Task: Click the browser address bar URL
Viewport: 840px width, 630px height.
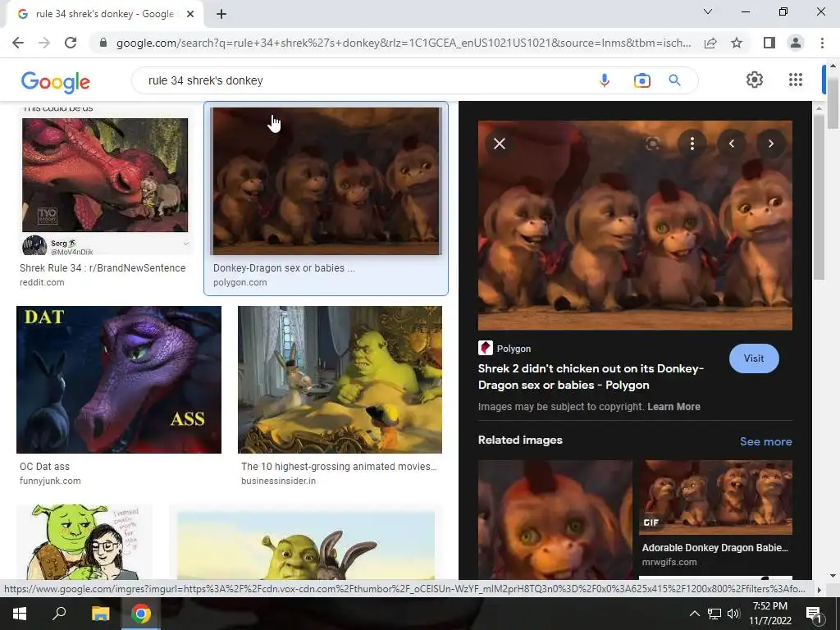Action: (403, 43)
